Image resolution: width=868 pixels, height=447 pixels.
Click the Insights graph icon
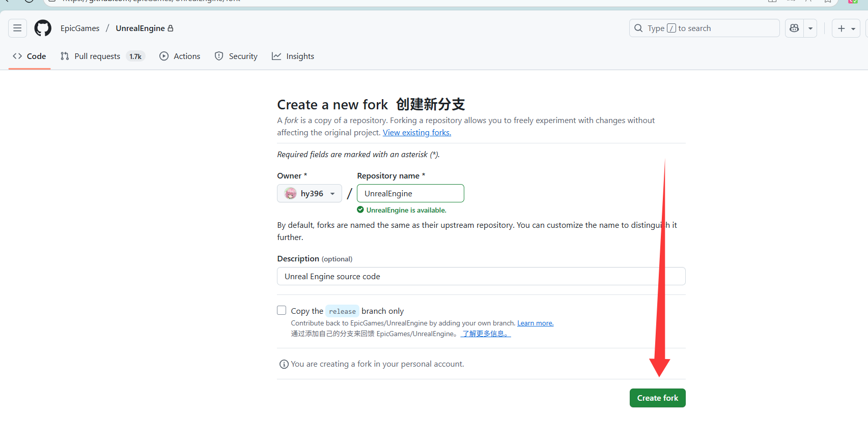[276, 56]
